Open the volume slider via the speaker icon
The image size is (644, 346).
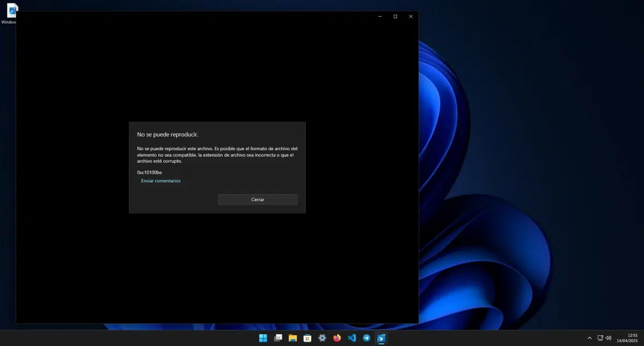click(x=608, y=337)
